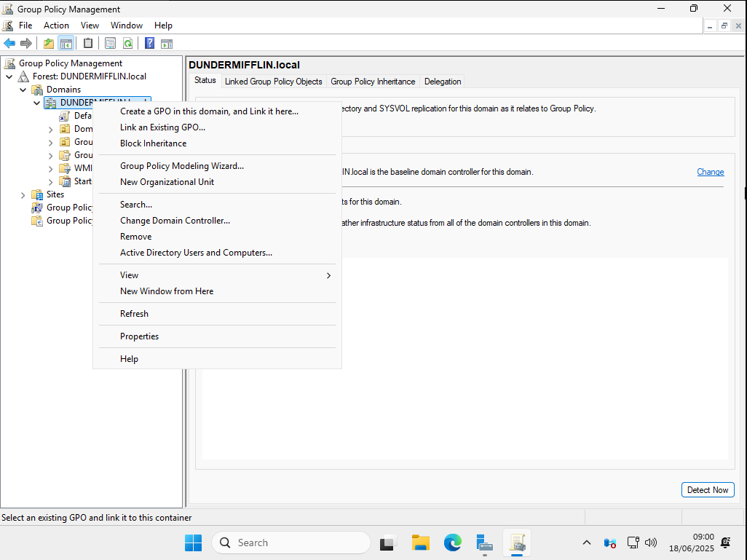Expand the 'Dom' tree node chevron
This screenshot has width=747, height=560.
pos(51,129)
